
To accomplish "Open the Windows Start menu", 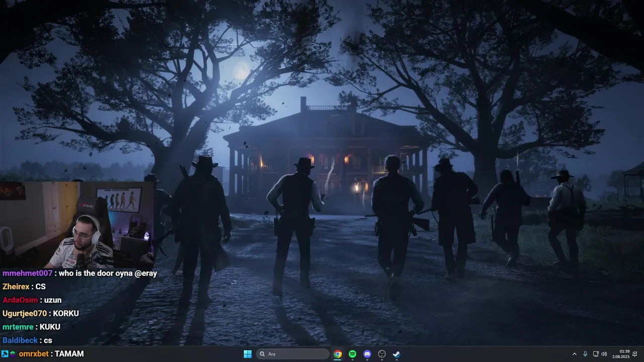I will [x=248, y=354].
